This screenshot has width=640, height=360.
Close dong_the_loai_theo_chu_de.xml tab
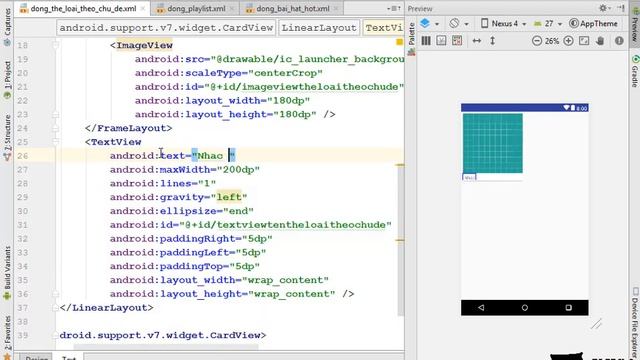pyautogui.click(x=142, y=9)
